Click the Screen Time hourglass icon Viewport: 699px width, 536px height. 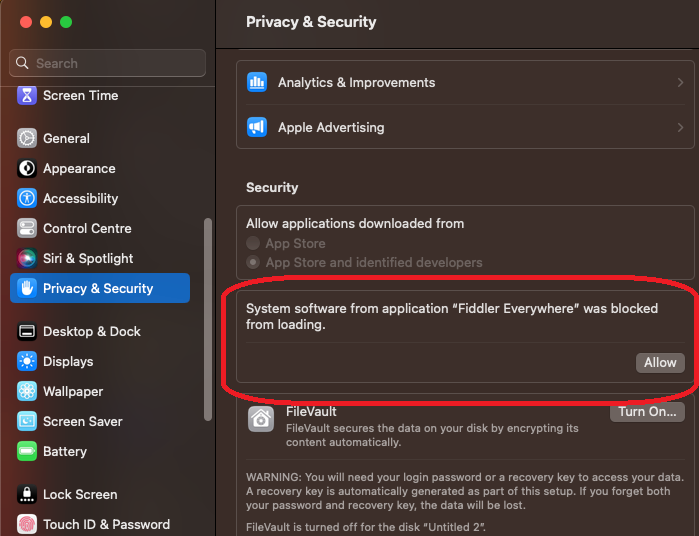[x=27, y=96]
